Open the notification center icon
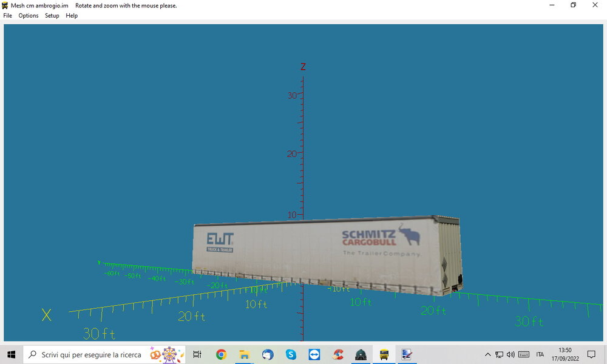The width and height of the screenshot is (607, 364). pyautogui.click(x=591, y=354)
